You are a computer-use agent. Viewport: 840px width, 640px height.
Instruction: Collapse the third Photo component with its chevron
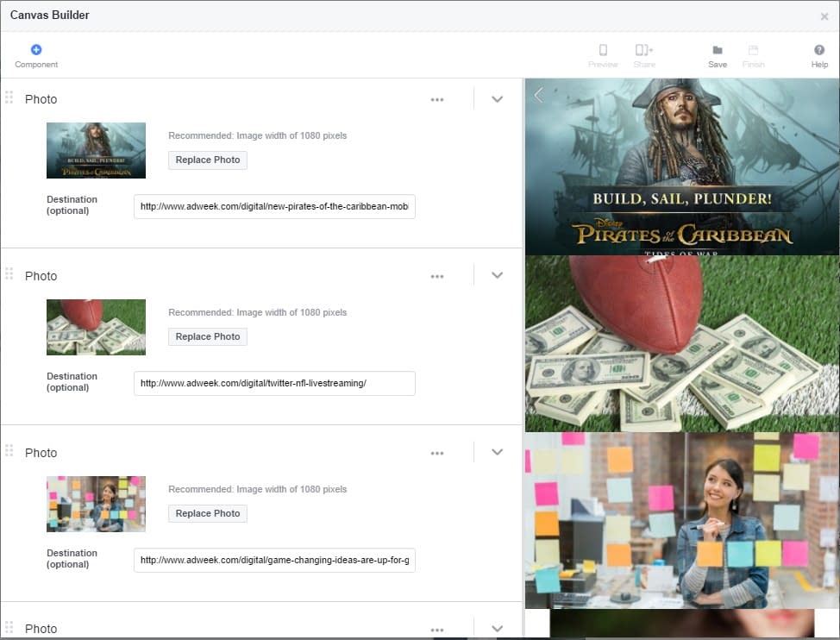click(x=497, y=451)
